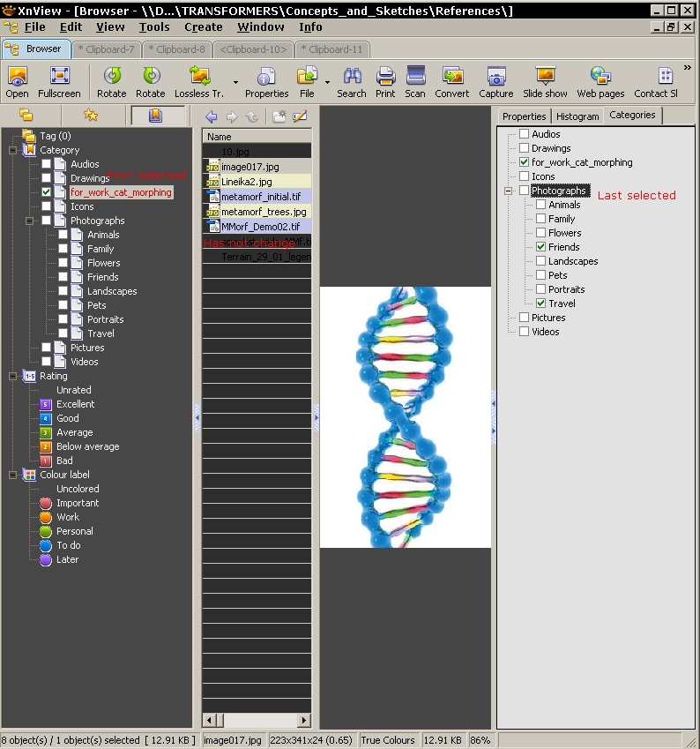Select file Lineika2.jpg
Screen dimensions: 700x749
257,182
